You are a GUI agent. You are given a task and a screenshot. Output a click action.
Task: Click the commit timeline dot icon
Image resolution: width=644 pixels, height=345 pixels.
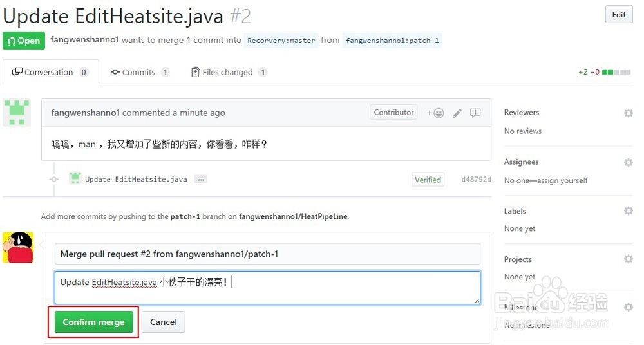click(x=54, y=179)
